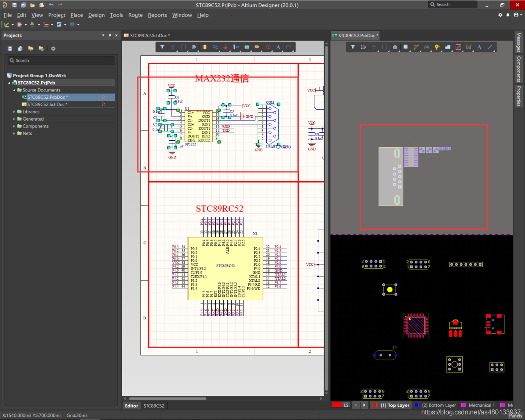Open the notifications bell
Viewport: 525px width, 420px height.
pyautogui.click(x=508, y=15)
